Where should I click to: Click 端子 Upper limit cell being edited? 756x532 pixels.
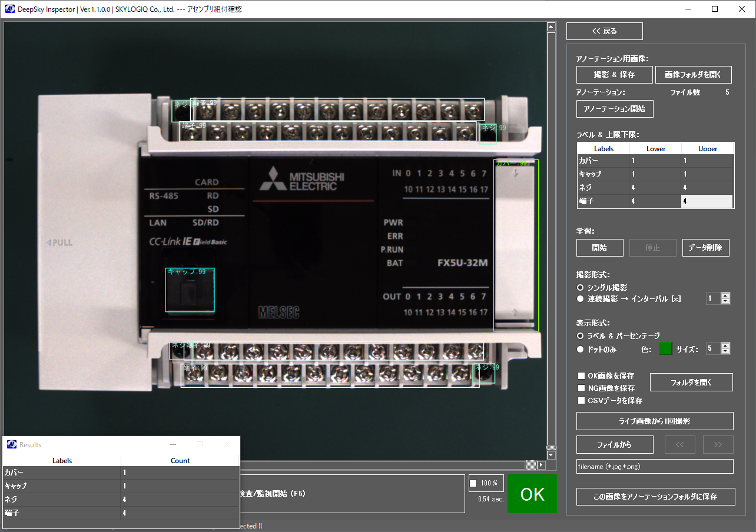(707, 201)
